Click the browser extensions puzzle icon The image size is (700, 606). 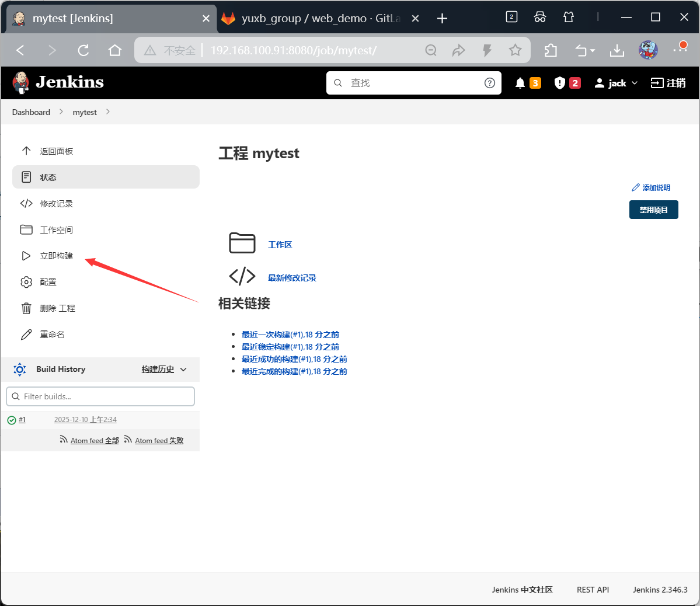click(551, 50)
